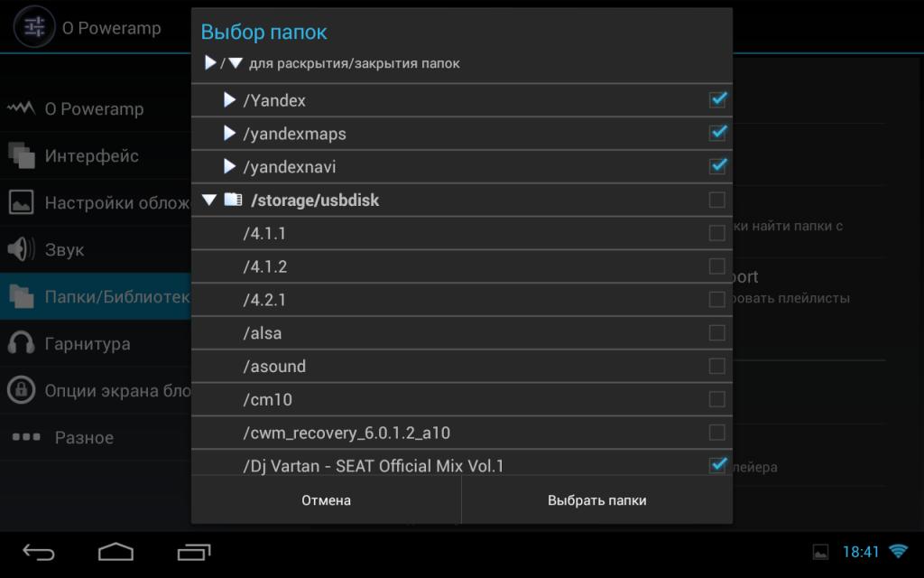The width and height of the screenshot is (924, 578).
Task: Select the Настройки обложек menu item
Action: coord(96,202)
